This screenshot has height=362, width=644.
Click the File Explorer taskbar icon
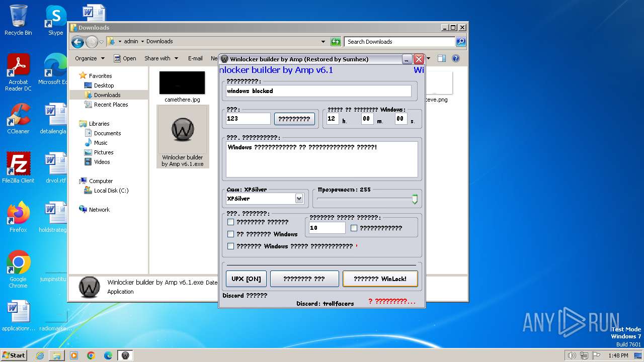click(57, 355)
